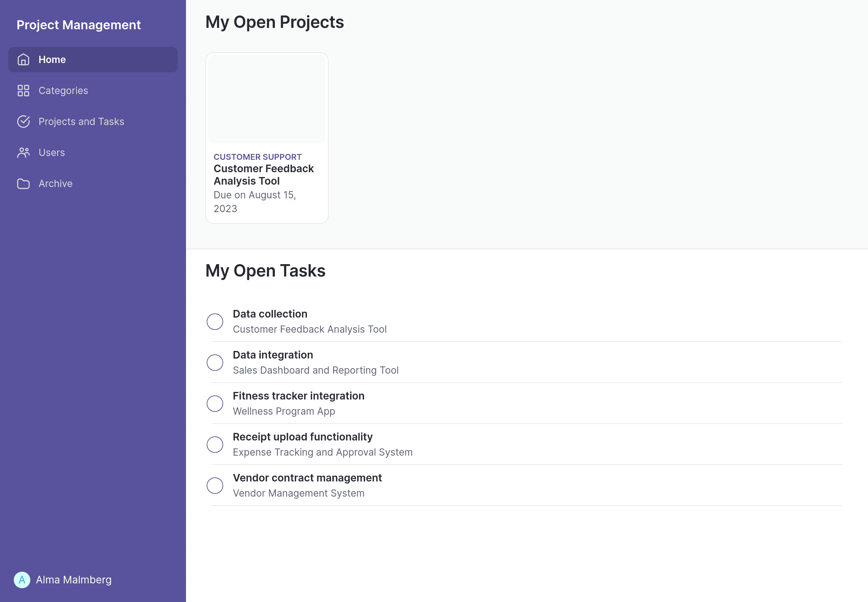Click the grid Categories icon

tap(23, 90)
